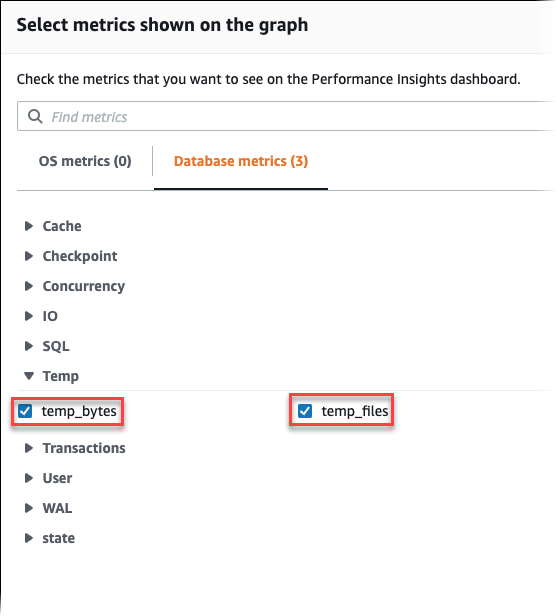
Task: Click the temp_bytes metric label
Action: pyautogui.click(x=79, y=411)
